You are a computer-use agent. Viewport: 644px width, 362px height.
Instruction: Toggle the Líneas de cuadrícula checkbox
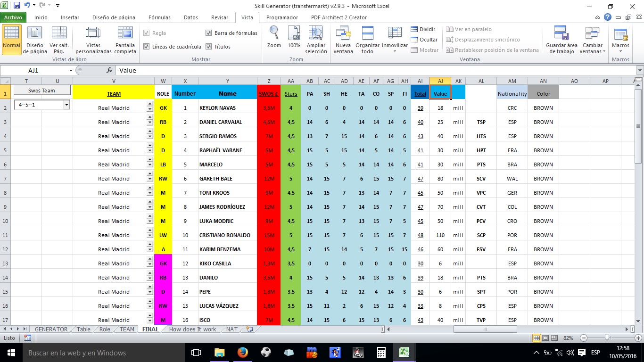pyautogui.click(x=147, y=47)
